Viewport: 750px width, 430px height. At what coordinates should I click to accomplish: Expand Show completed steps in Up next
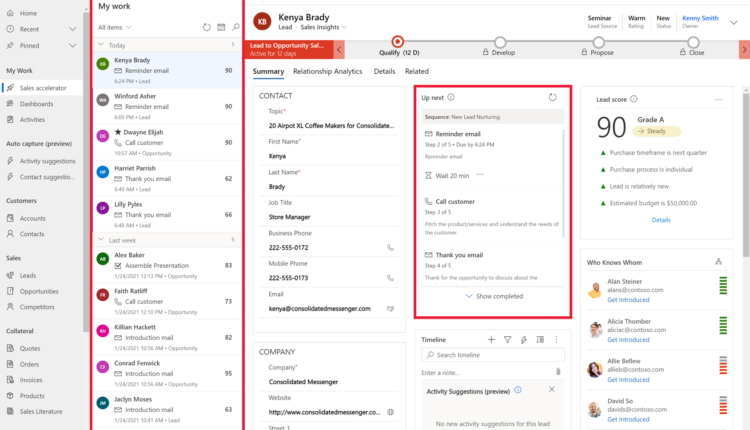[x=493, y=296]
